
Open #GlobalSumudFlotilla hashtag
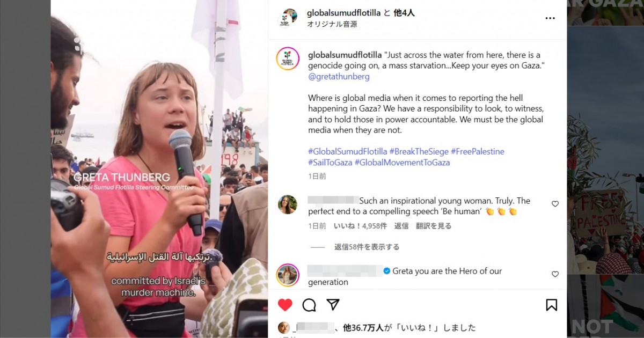347,151
